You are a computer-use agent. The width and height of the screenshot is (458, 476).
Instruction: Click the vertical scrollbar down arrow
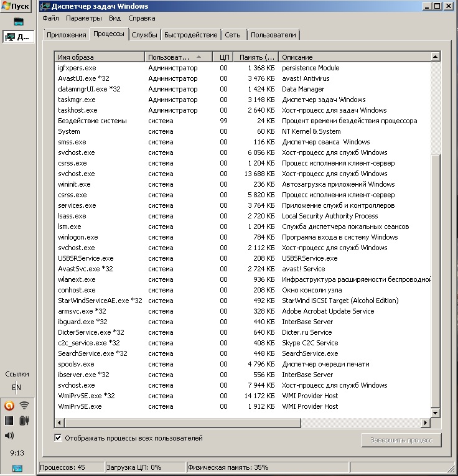coord(434,413)
